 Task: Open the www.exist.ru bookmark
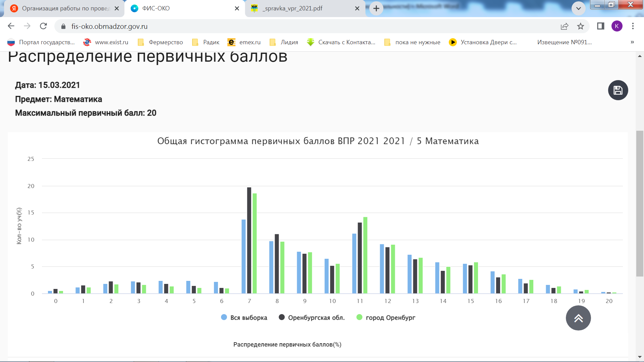pyautogui.click(x=106, y=42)
